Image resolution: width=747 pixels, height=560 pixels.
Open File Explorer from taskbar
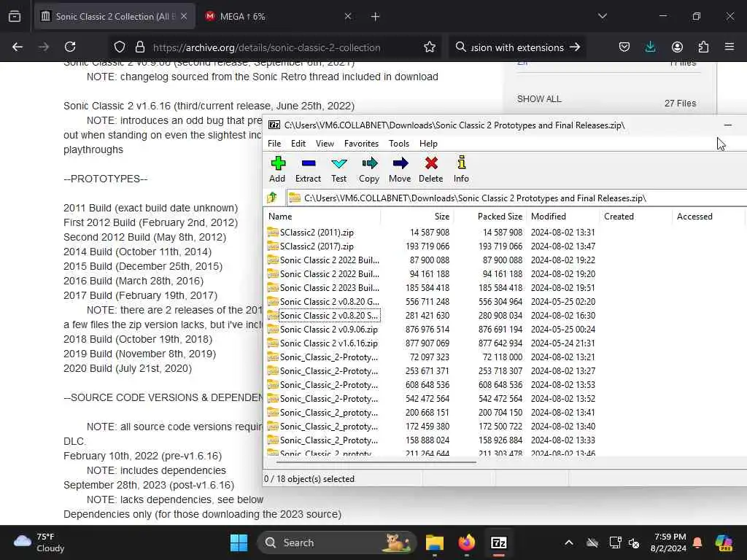point(435,542)
